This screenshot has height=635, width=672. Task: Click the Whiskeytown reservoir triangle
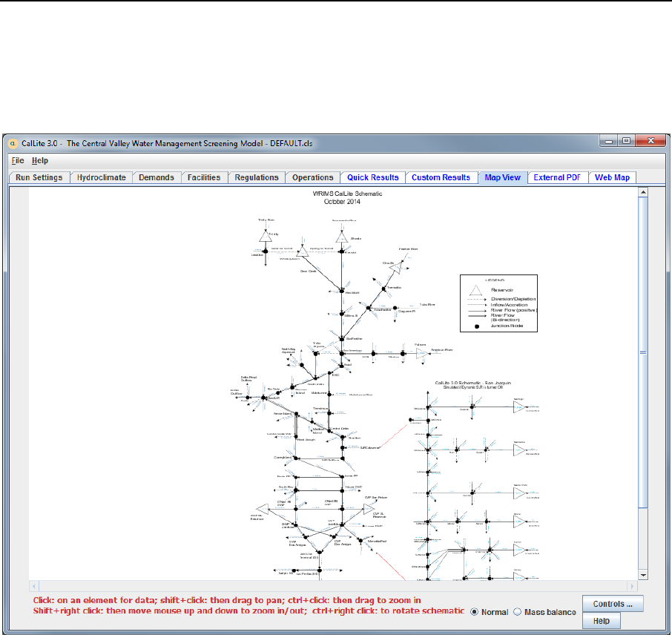click(x=303, y=251)
